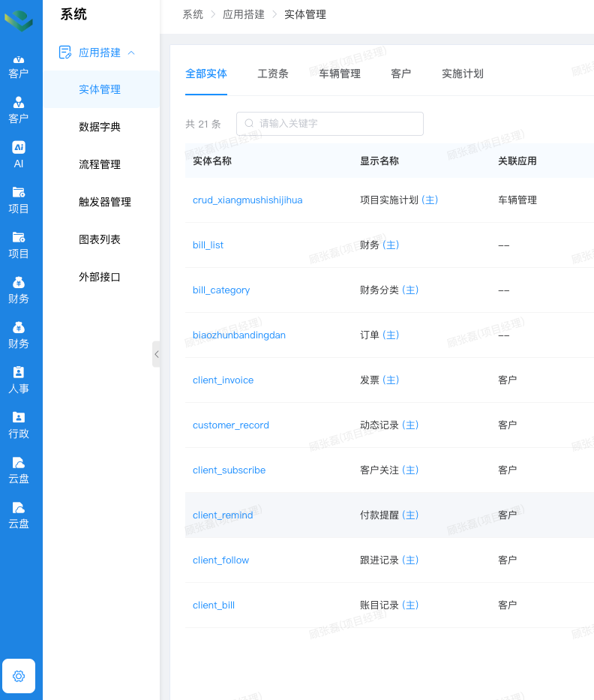Focus the 请输入关键字 search field

(337, 123)
